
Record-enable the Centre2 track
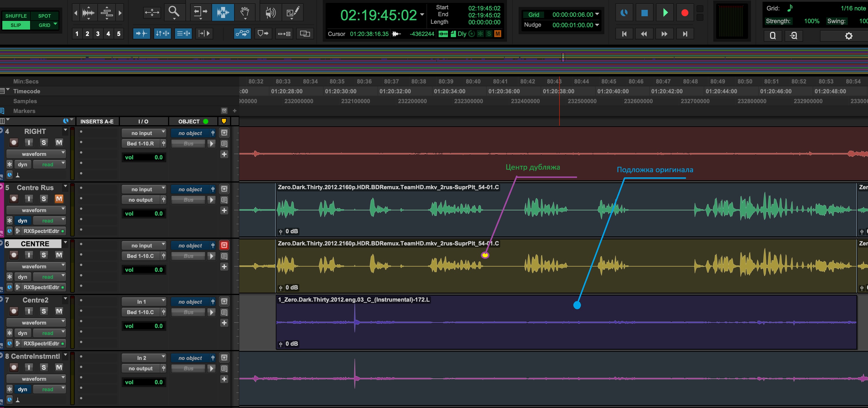click(x=14, y=311)
